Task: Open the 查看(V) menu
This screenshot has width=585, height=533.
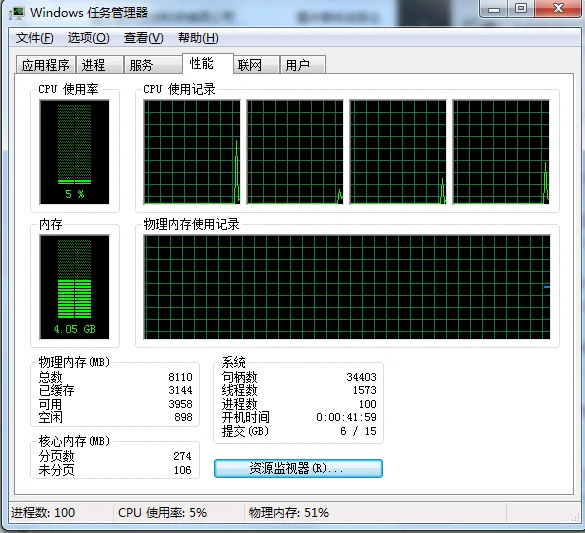Action: click(x=143, y=38)
